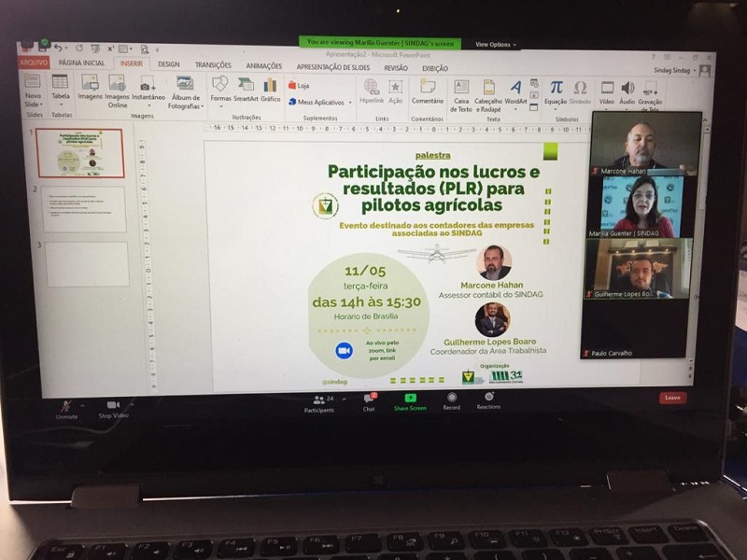Click the SmartArt icon in the ribbon
747x560 pixels.
[x=246, y=87]
